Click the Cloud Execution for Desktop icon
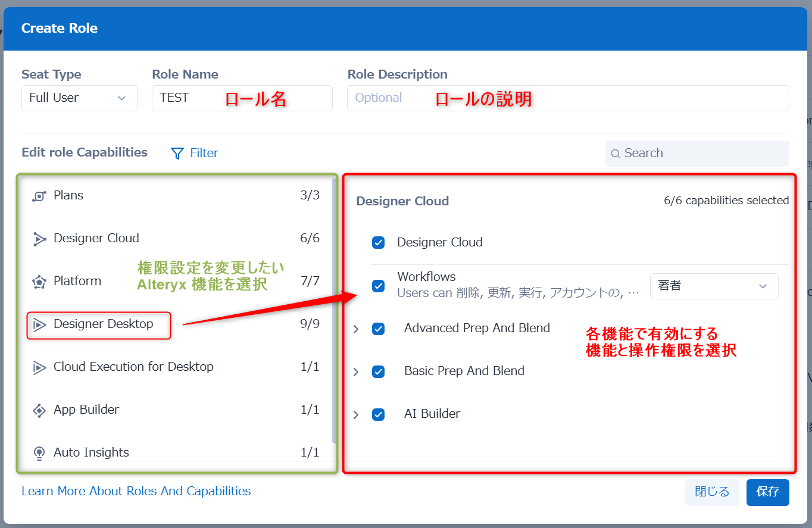812x528 pixels. click(x=39, y=367)
